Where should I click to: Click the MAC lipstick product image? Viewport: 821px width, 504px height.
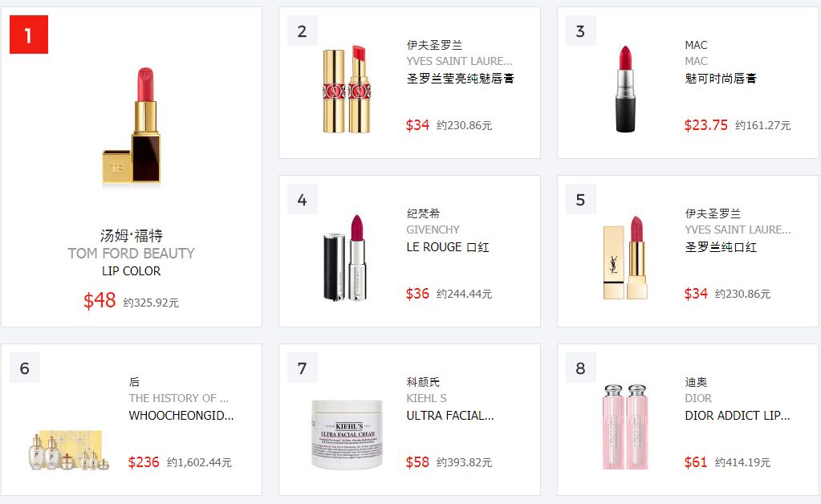click(625, 89)
